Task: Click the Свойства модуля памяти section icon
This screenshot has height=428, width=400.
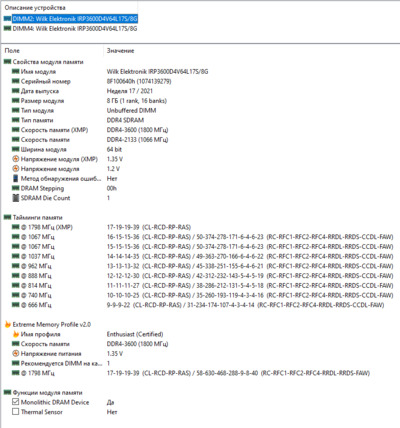Action: pyautogui.click(x=7, y=62)
